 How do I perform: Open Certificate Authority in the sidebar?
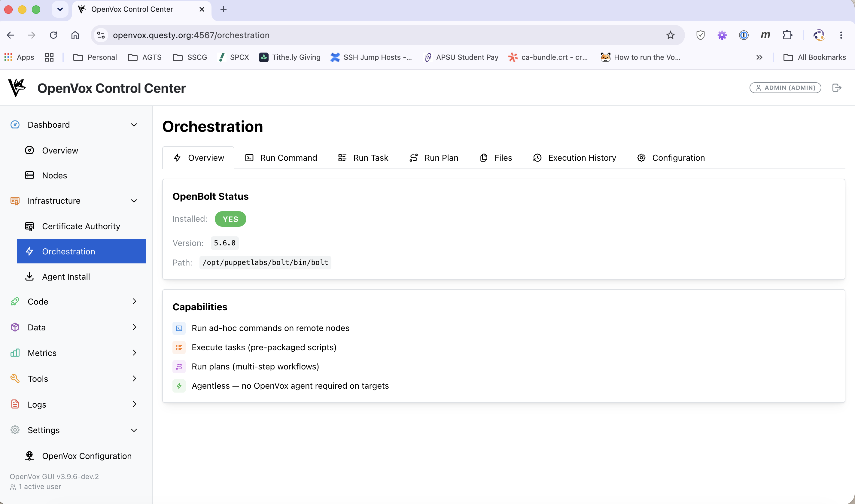click(x=81, y=226)
